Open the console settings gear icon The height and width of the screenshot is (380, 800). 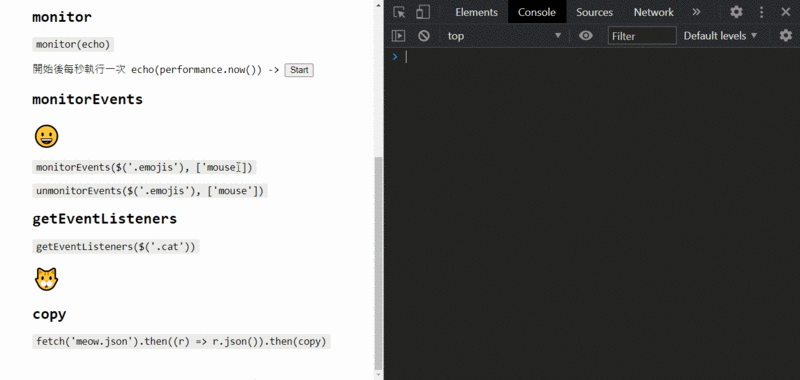786,36
